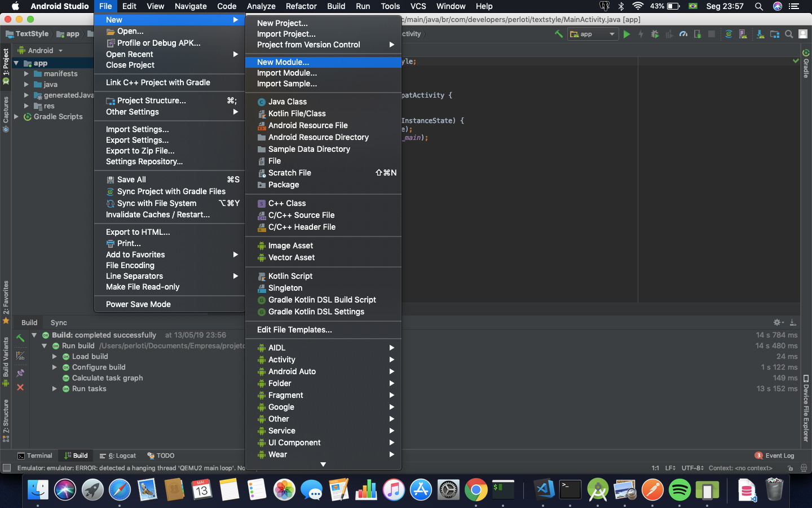This screenshot has width=812, height=508.
Task: Click the UTF-8 encoding selector in status bar
Action: (692, 468)
